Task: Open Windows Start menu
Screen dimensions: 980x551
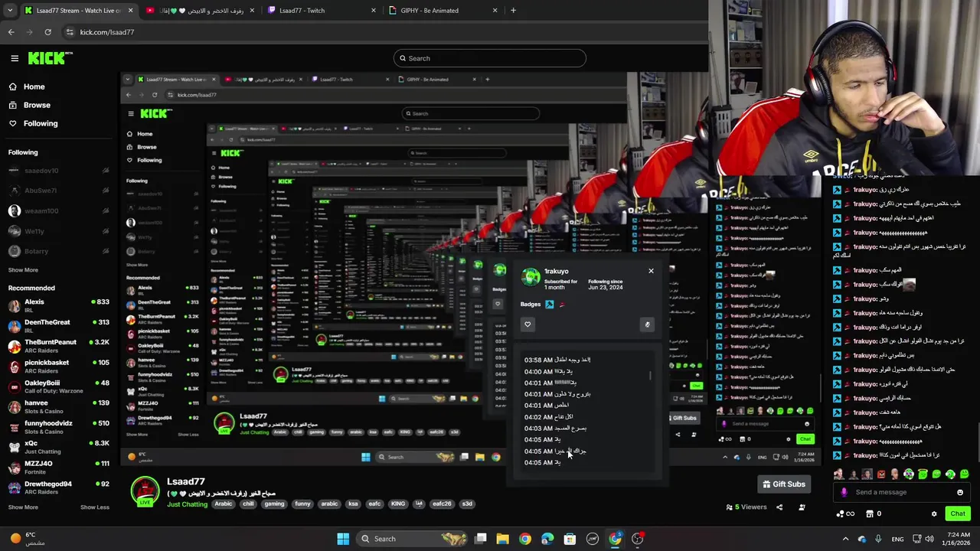Action: pyautogui.click(x=343, y=539)
